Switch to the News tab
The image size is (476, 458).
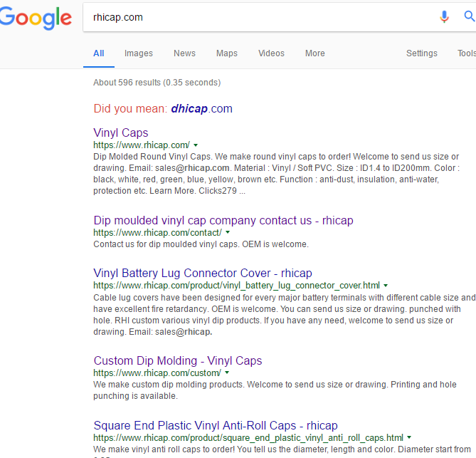point(184,53)
